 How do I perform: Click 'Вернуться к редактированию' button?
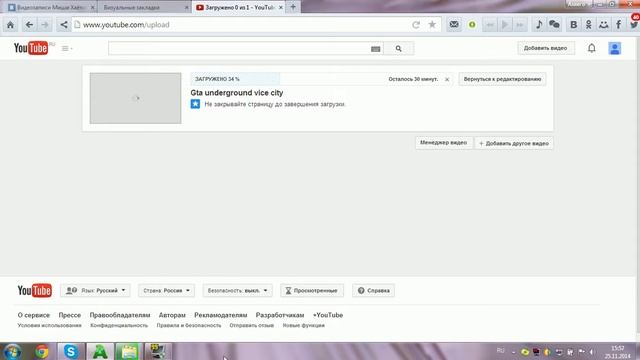(x=502, y=79)
